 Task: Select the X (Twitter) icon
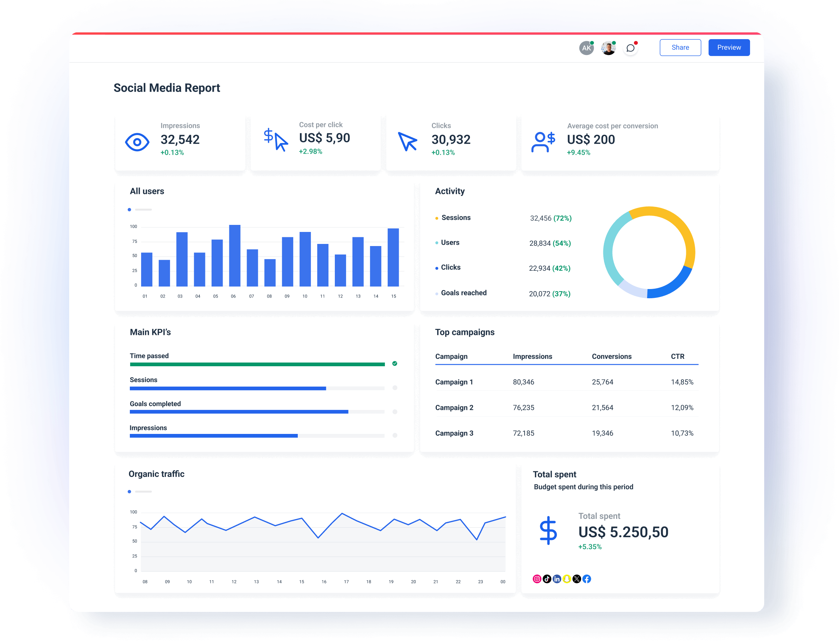(x=577, y=579)
